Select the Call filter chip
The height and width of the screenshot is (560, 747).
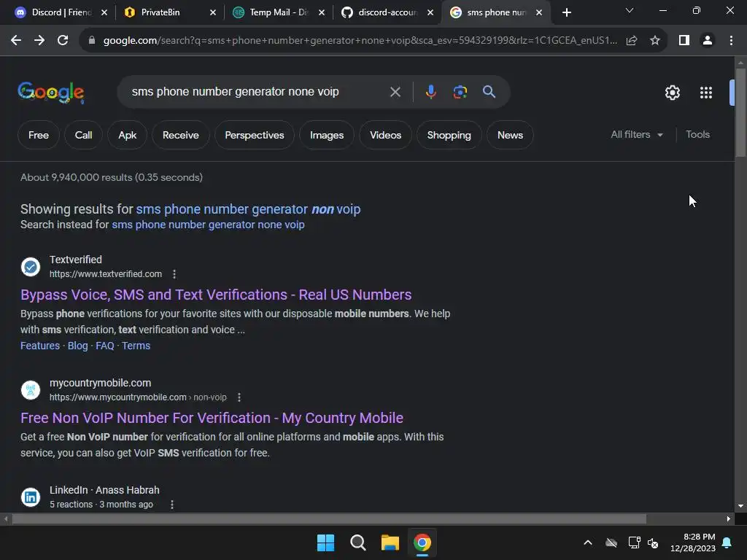point(83,135)
